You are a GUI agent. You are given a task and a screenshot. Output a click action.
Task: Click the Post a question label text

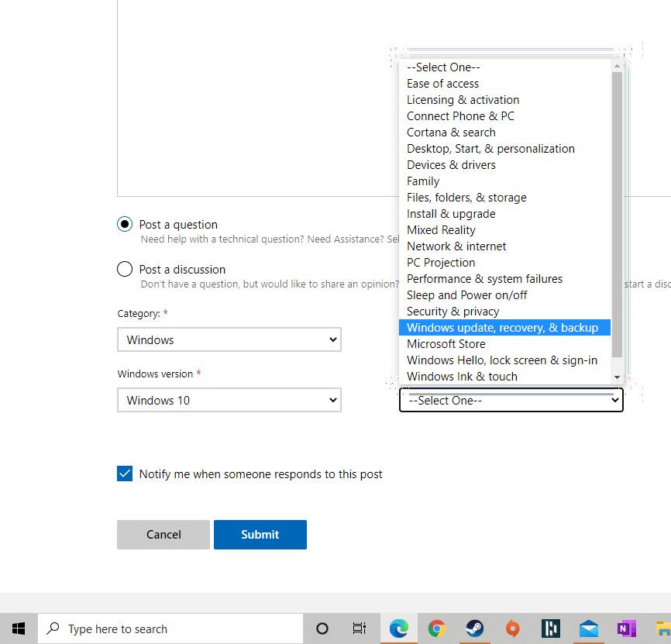pos(178,225)
